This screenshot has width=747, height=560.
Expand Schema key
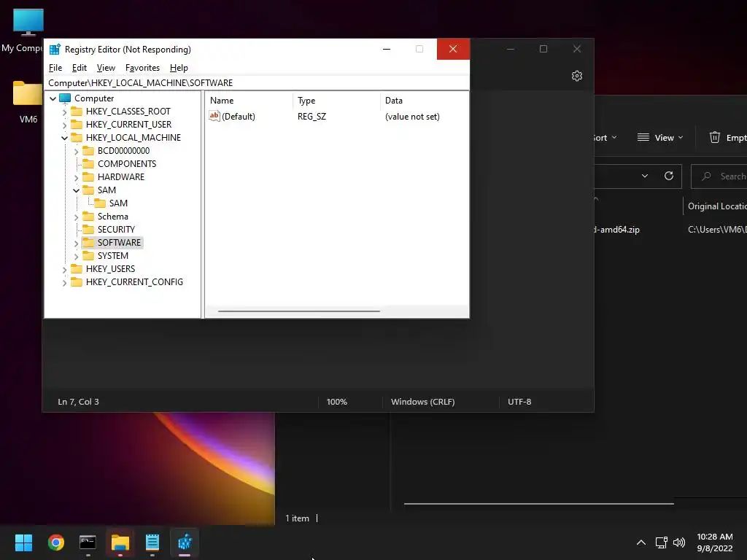(x=76, y=217)
